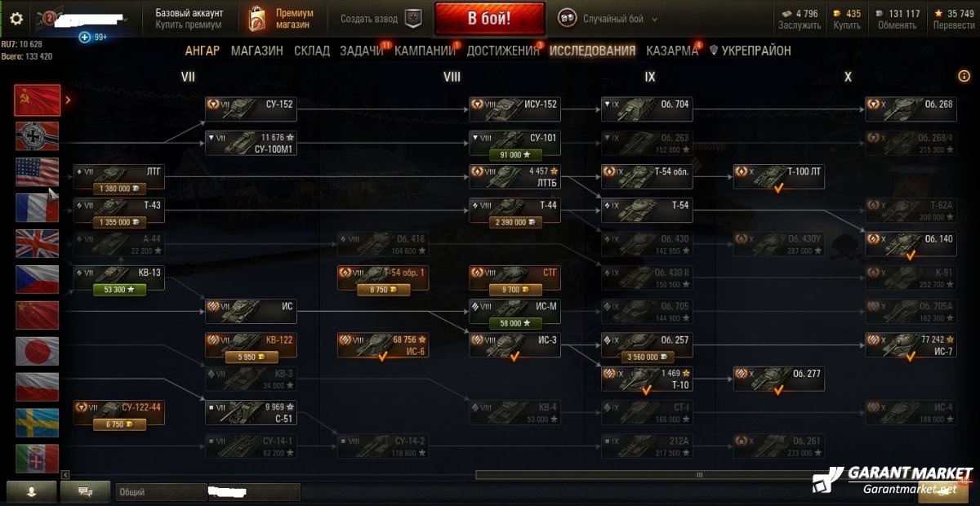Open the tech tree info icon
Image resolution: width=980 pixels, height=506 pixels.
(x=964, y=76)
